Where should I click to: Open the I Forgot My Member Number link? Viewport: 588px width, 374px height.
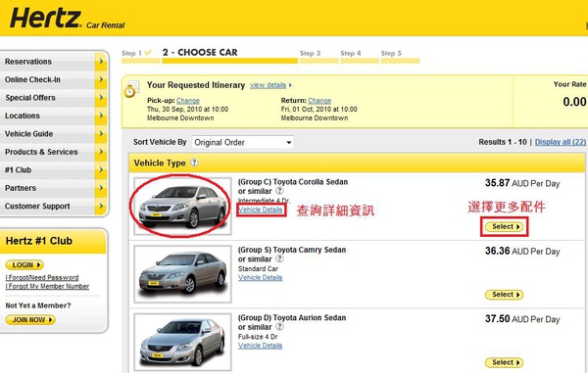coord(47,286)
